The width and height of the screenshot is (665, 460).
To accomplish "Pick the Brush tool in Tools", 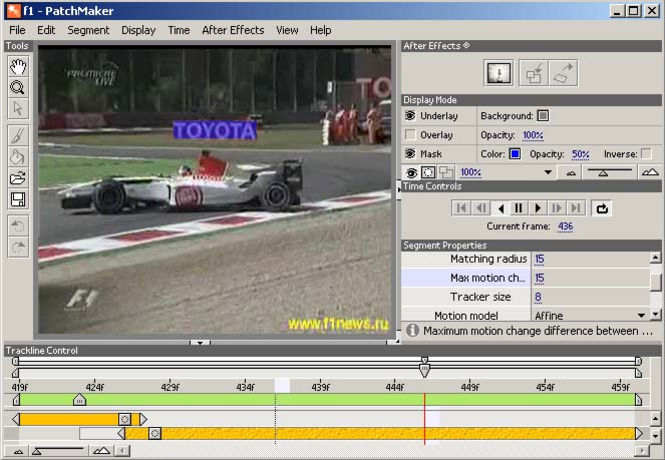I will pyautogui.click(x=17, y=135).
